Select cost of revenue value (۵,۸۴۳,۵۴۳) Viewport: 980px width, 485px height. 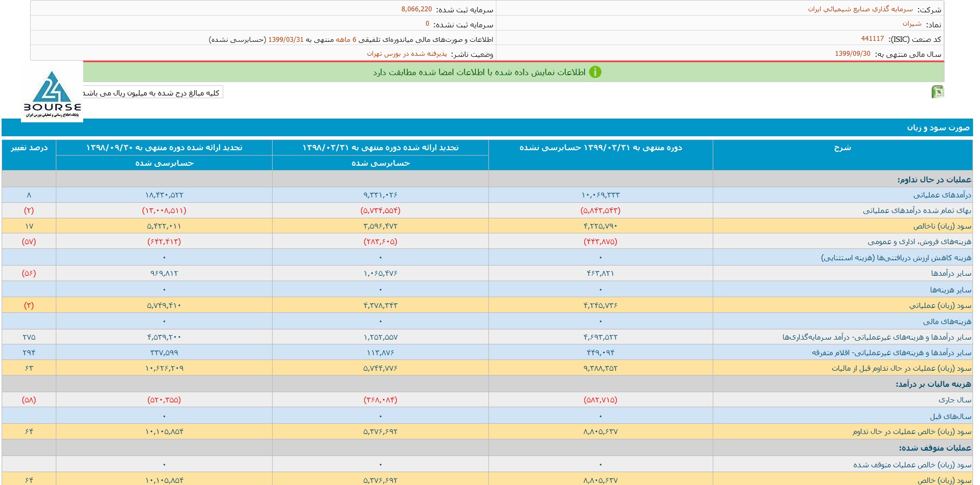pyautogui.click(x=601, y=210)
